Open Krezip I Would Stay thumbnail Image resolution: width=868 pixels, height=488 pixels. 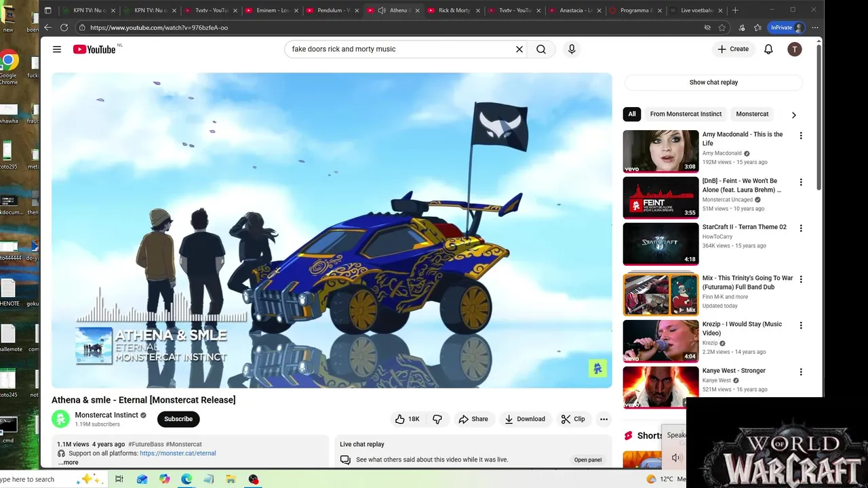(660, 341)
